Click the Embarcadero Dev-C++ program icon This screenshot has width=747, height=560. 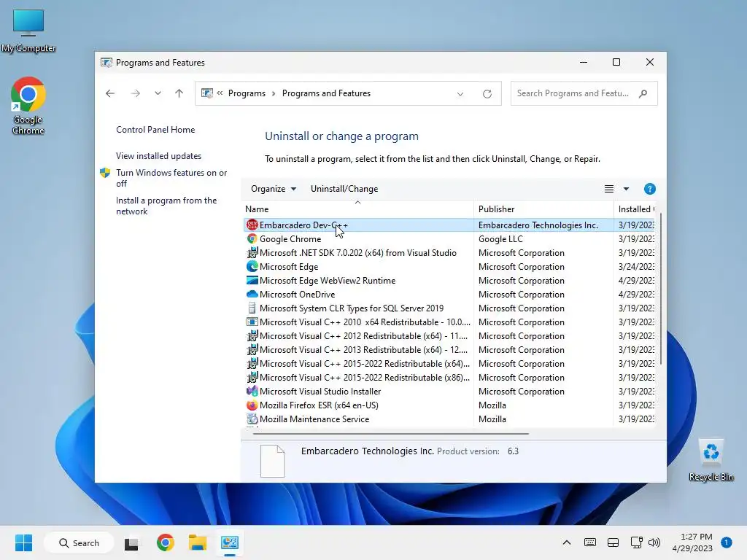252,225
